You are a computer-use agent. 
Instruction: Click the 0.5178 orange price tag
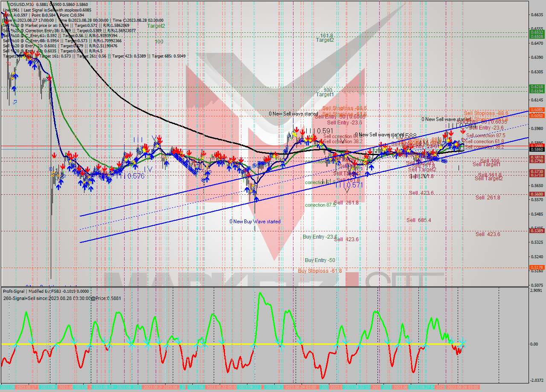coord(536,267)
